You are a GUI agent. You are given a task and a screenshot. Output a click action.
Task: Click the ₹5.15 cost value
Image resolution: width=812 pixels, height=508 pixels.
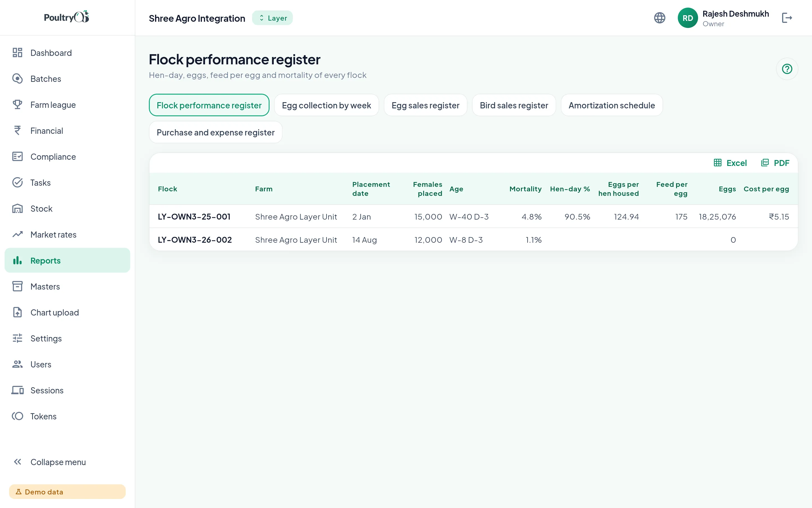click(779, 217)
